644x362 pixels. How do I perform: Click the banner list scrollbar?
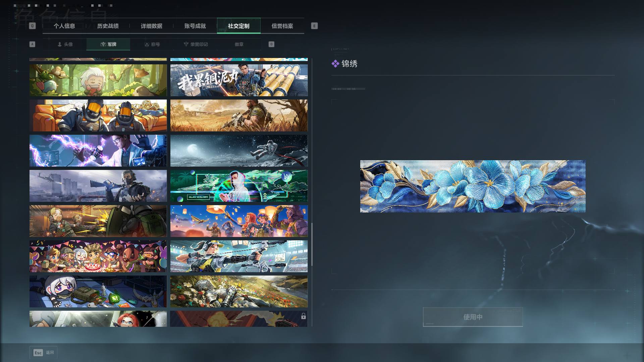coord(312,244)
